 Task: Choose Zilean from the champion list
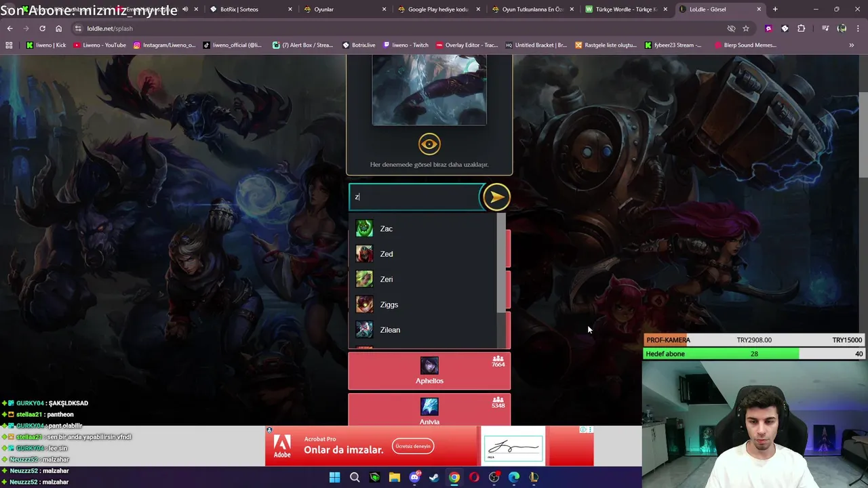(x=423, y=330)
